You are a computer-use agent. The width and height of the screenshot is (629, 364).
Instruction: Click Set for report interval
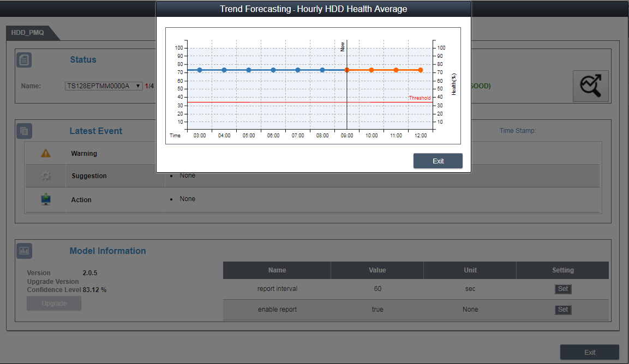point(562,289)
